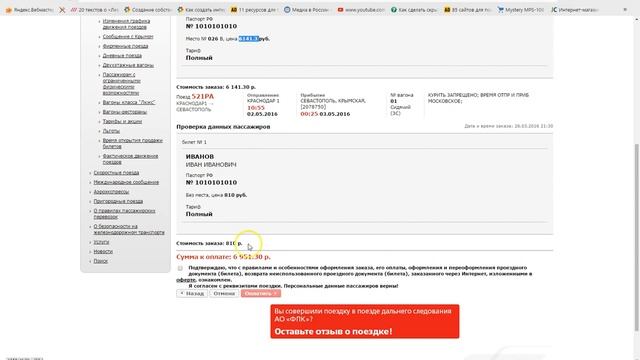The height and width of the screenshot is (360, 640).
Task: Click the 'Без места, цена 810 руб.' text
Action: (x=216, y=195)
